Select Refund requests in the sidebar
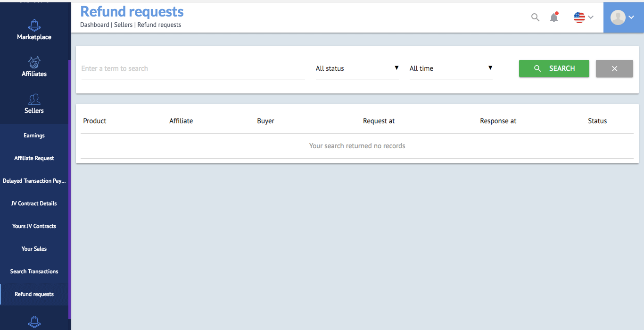Image resolution: width=644 pixels, height=330 pixels. coord(34,294)
